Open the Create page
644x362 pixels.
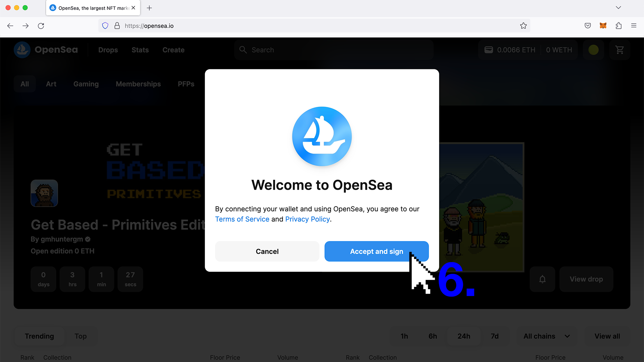[173, 50]
